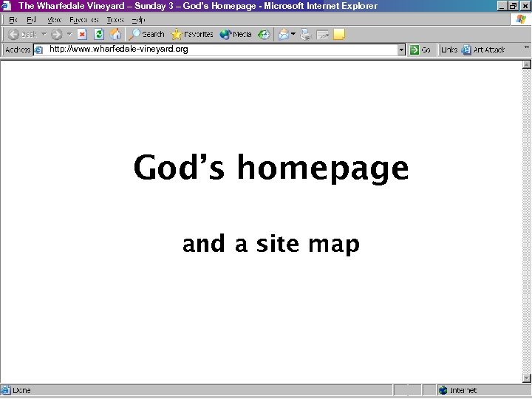Screen dimensions: 532x399
Task: Open the Edit menu
Action: coord(31,20)
